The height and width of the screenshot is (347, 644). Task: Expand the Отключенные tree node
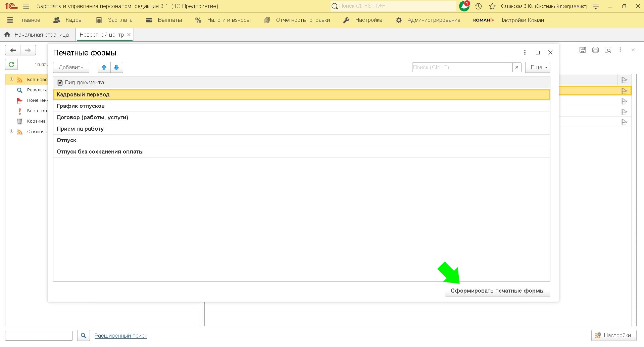click(11, 131)
